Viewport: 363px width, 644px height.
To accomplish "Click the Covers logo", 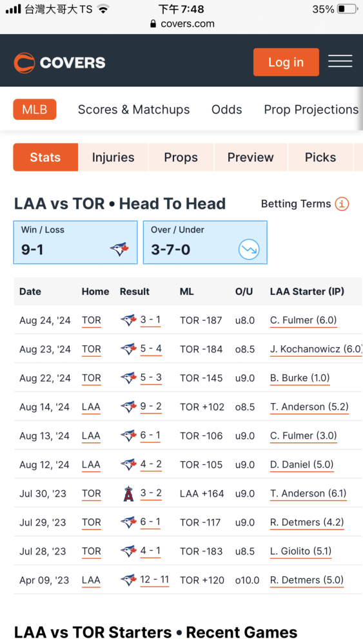I will (59, 62).
